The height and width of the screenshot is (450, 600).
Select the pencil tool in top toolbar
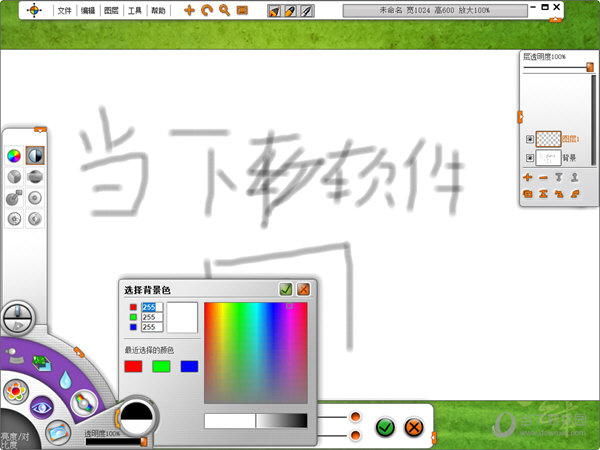290,11
